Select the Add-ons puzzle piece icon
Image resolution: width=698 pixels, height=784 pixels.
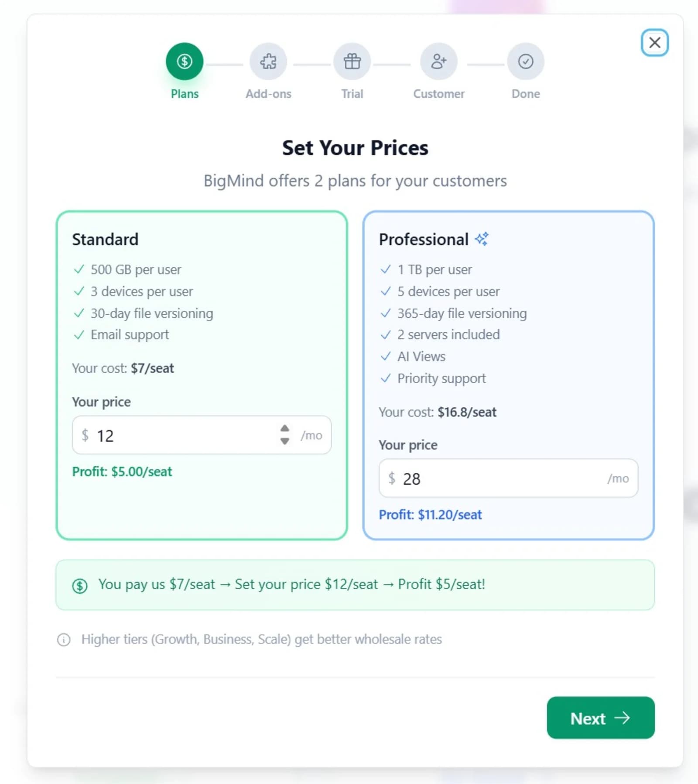point(268,62)
